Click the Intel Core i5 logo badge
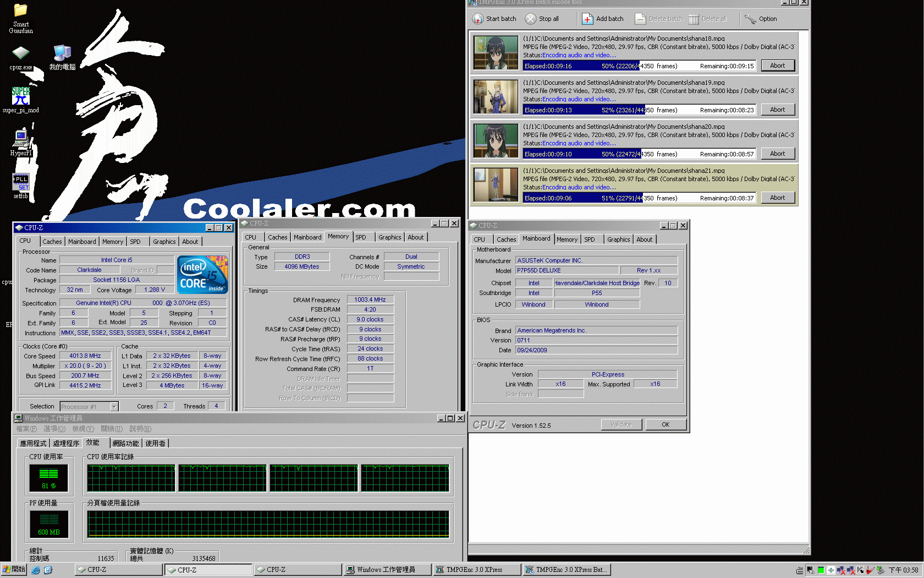924x578 pixels. (x=202, y=274)
